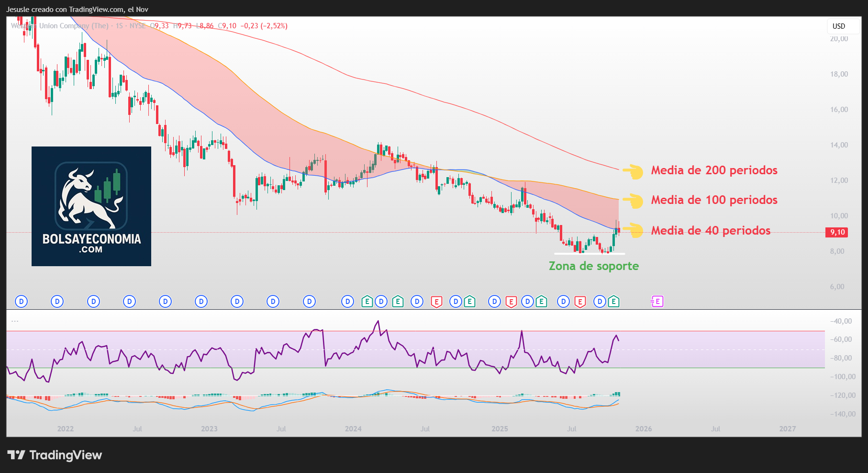Click the 2026 label on time axis
This screenshot has width=868, height=473.
(x=643, y=429)
